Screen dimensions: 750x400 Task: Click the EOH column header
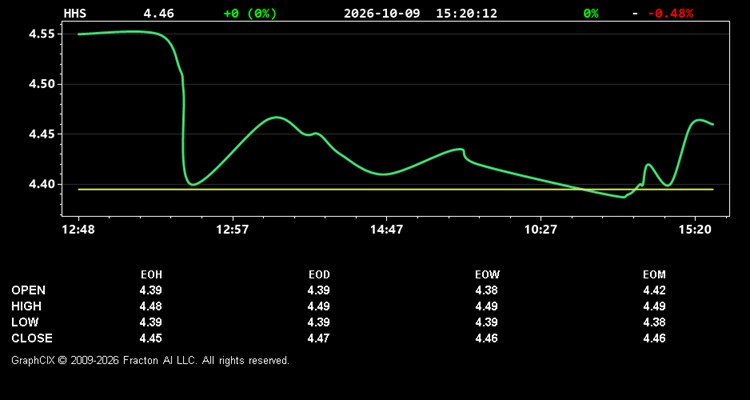pos(151,275)
